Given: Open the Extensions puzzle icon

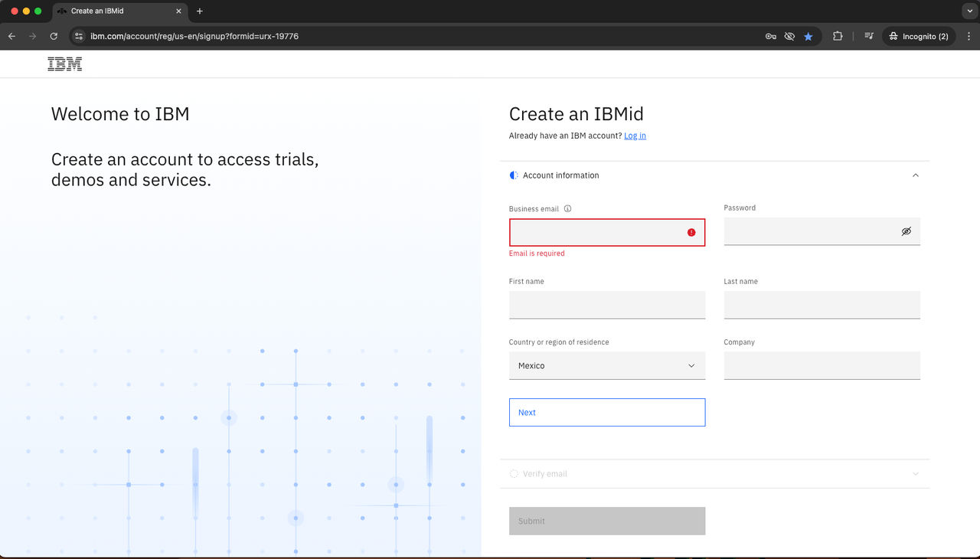Looking at the screenshot, I should (x=838, y=36).
